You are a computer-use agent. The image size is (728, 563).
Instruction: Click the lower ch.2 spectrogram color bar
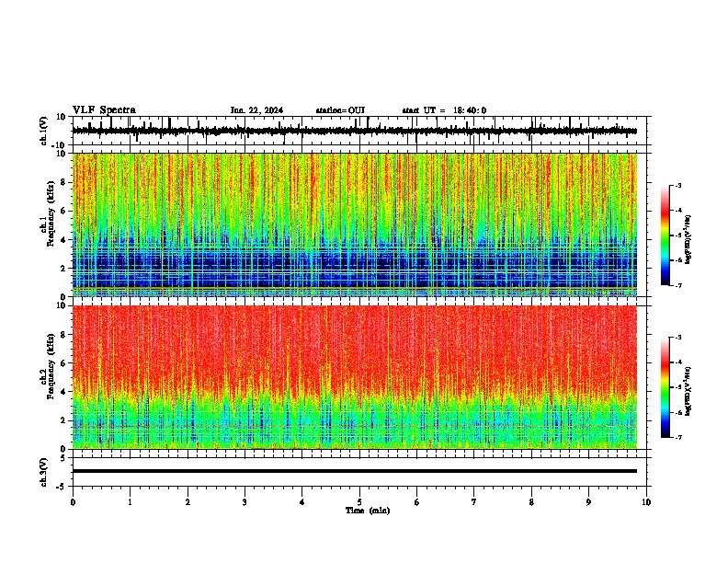pyautogui.click(x=665, y=387)
